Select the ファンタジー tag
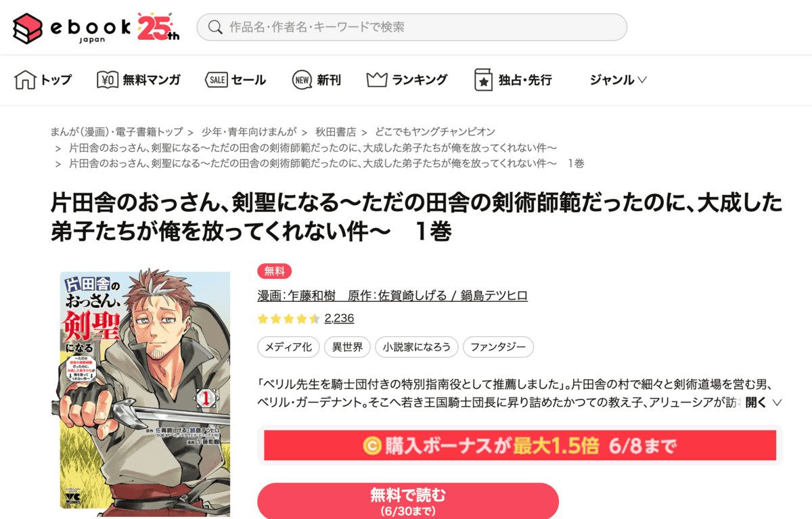Screen dimensions: 812x519 pyautogui.click(x=498, y=347)
